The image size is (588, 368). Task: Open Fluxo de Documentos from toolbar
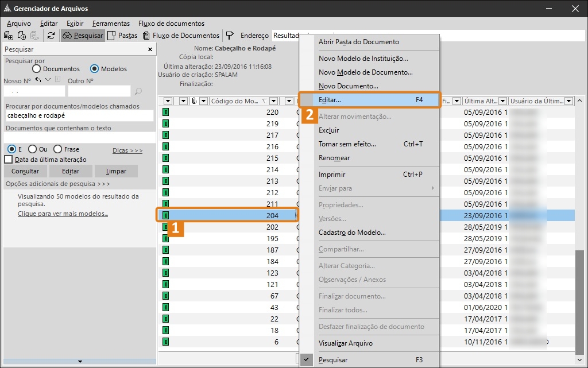pyautogui.click(x=181, y=36)
